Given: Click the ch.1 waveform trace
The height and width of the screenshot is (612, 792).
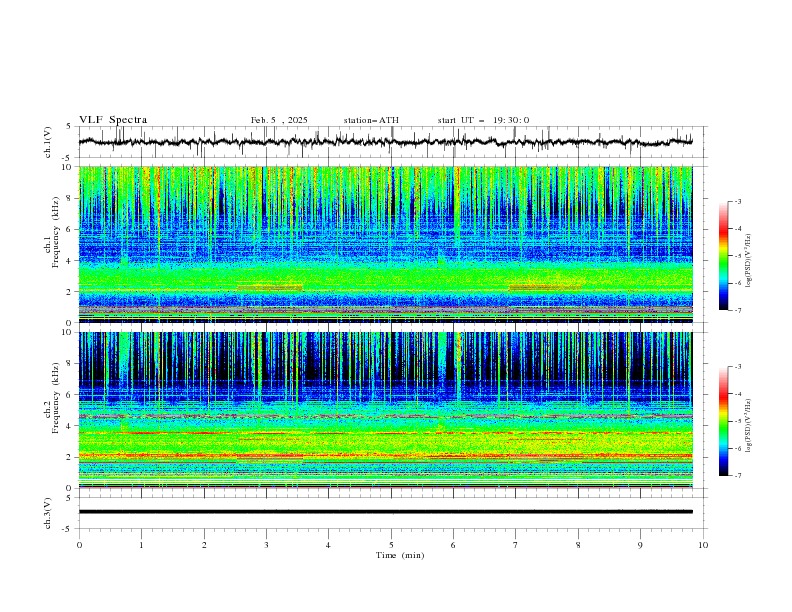Looking at the screenshot, I should point(385,142).
